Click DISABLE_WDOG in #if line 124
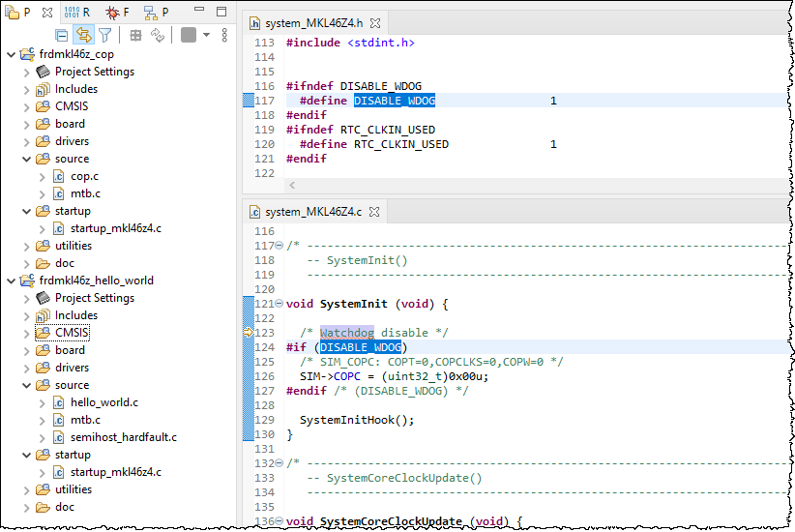The width and height of the screenshot is (795, 532). [361, 347]
